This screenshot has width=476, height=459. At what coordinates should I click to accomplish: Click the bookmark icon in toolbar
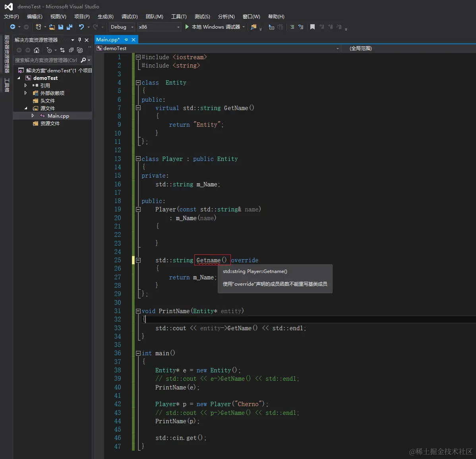coord(312,27)
